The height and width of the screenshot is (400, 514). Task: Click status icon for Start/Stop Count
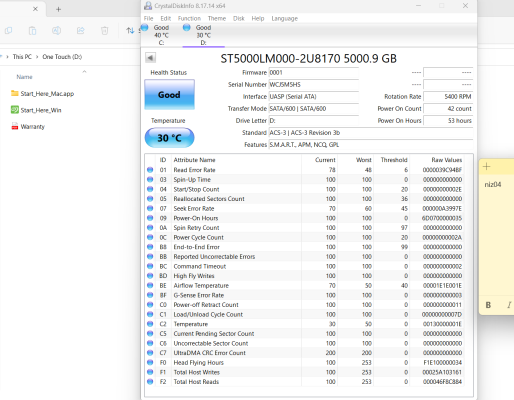(x=150, y=189)
